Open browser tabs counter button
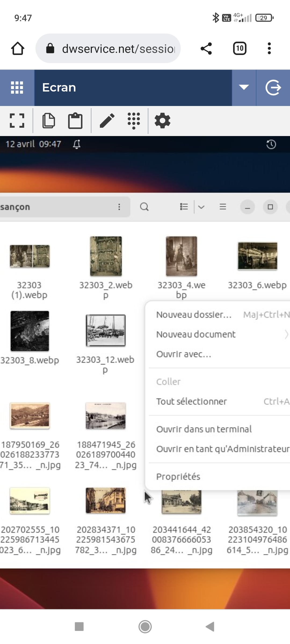 pos(240,49)
